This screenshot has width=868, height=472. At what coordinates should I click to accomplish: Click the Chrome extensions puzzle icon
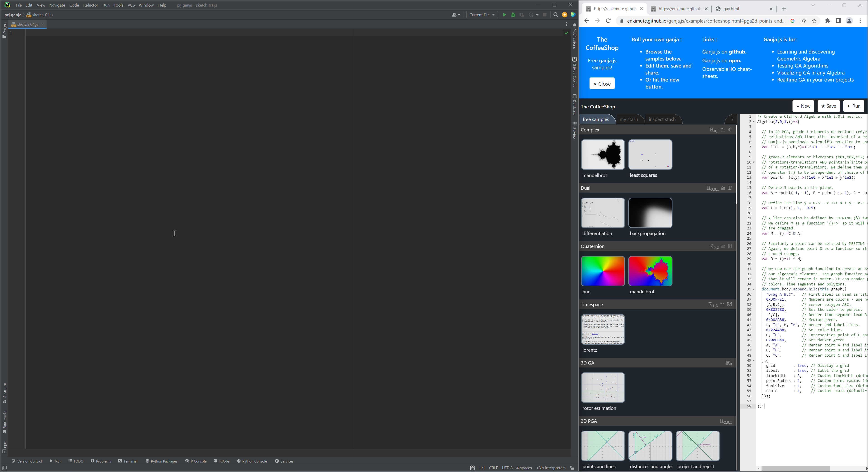828,21
